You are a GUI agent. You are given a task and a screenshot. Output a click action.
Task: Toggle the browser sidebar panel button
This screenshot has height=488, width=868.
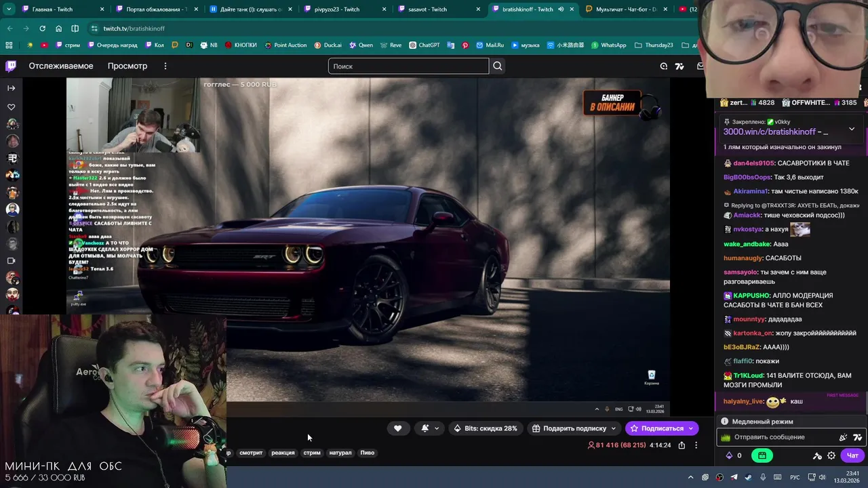[x=75, y=28]
